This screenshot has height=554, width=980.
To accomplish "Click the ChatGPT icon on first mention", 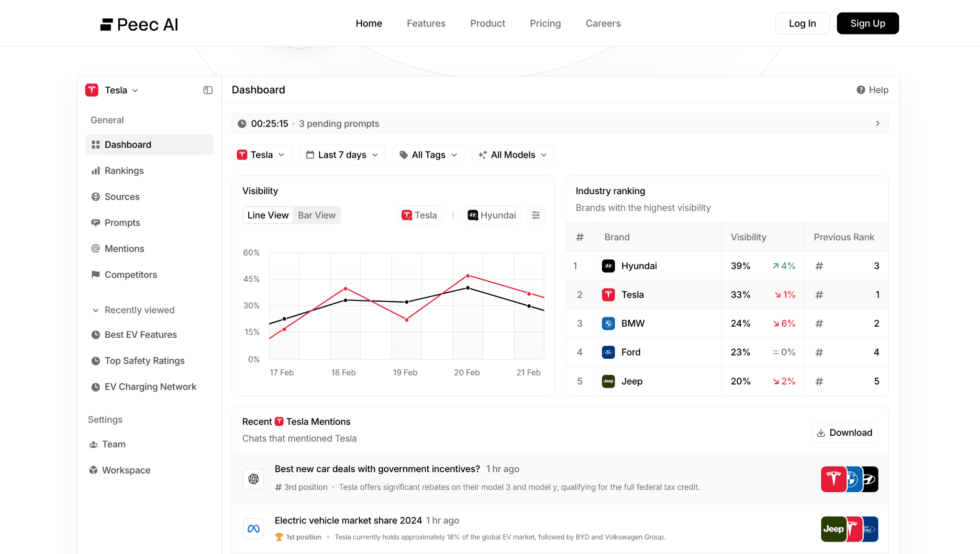I will coord(254,478).
